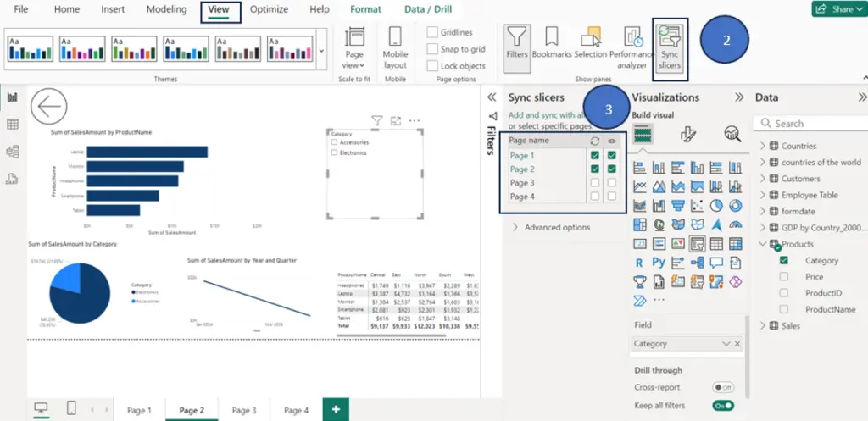Image resolution: width=868 pixels, height=421 pixels.
Task: Click the back arrow button on canvas
Action: tap(49, 106)
